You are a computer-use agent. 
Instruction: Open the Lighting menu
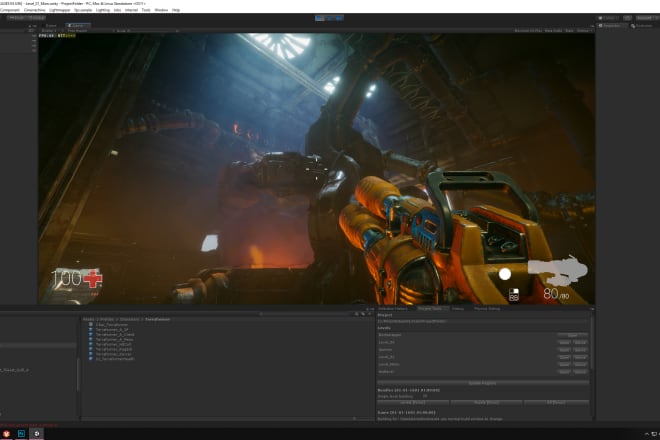click(103, 10)
